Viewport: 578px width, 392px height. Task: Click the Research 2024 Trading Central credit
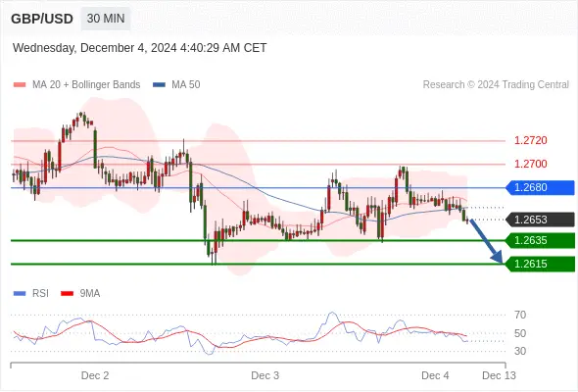point(496,85)
